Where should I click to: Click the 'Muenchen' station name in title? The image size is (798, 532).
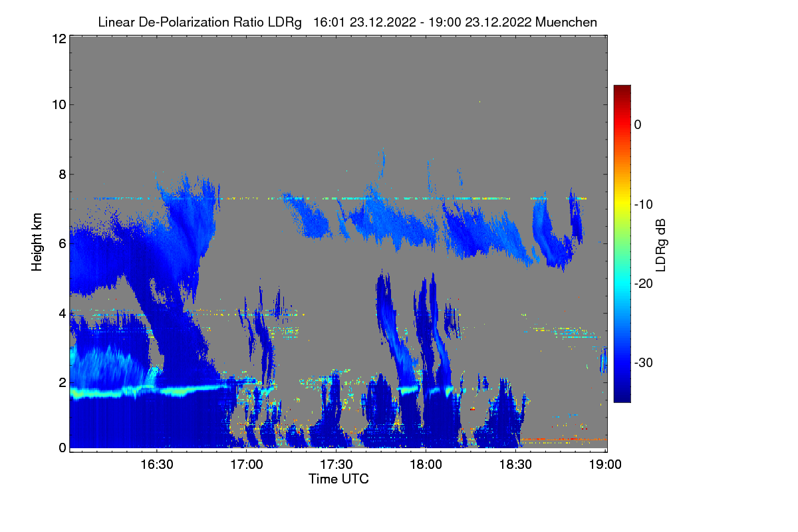pos(566,22)
